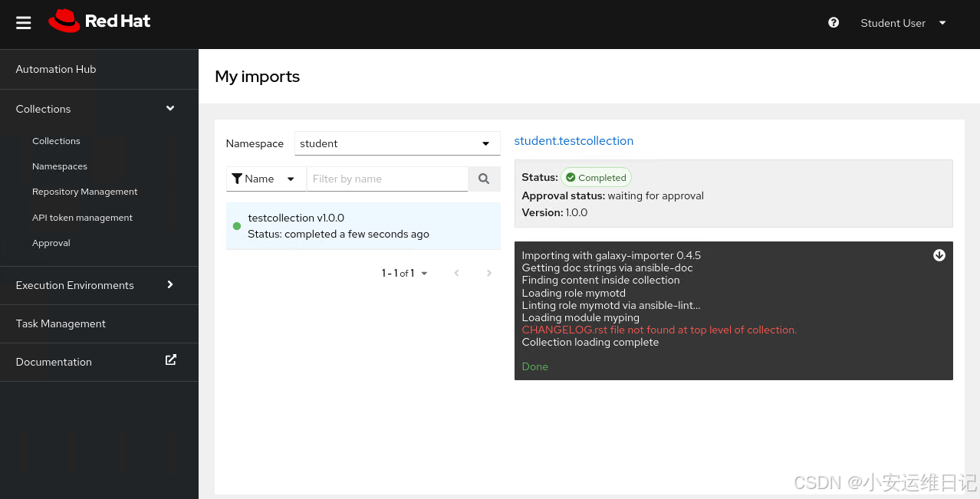The height and width of the screenshot is (499, 980).
Task: Open the Namespace student dropdown
Action: (x=397, y=143)
